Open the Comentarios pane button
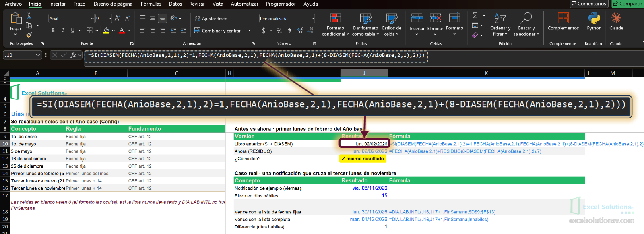This screenshot has width=644, height=234. point(589,4)
